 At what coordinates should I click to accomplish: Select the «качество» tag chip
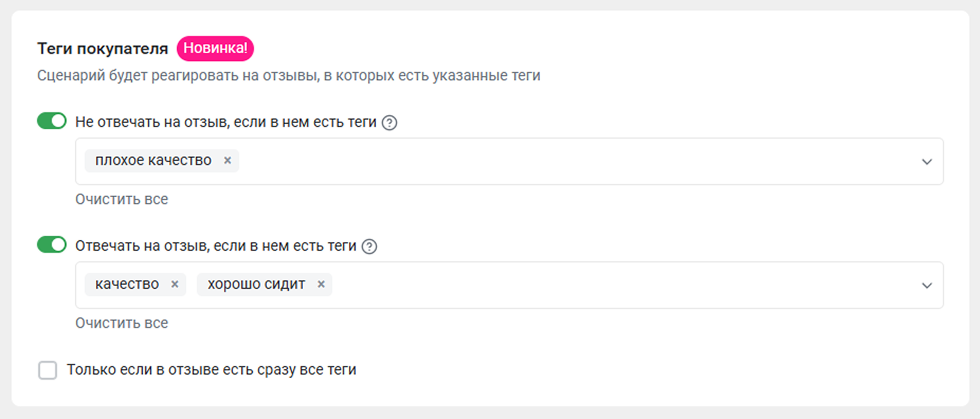(x=127, y=284)
